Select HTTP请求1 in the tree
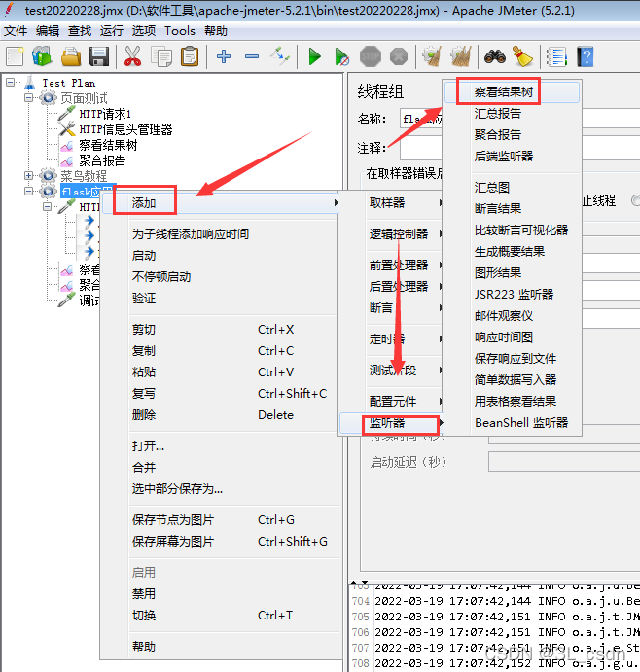640x672 pixels. click(x=105, y=114)
